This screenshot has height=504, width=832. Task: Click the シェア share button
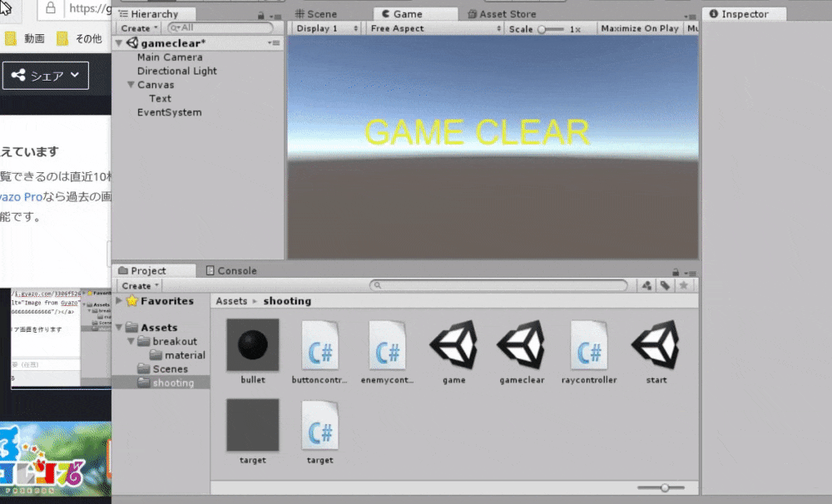44,75
